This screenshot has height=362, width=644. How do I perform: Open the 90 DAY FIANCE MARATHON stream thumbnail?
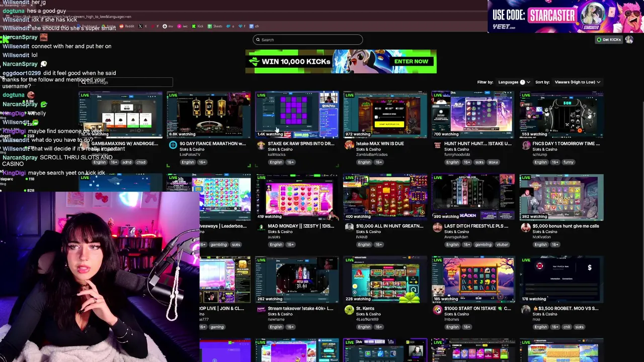coord(208,115)
